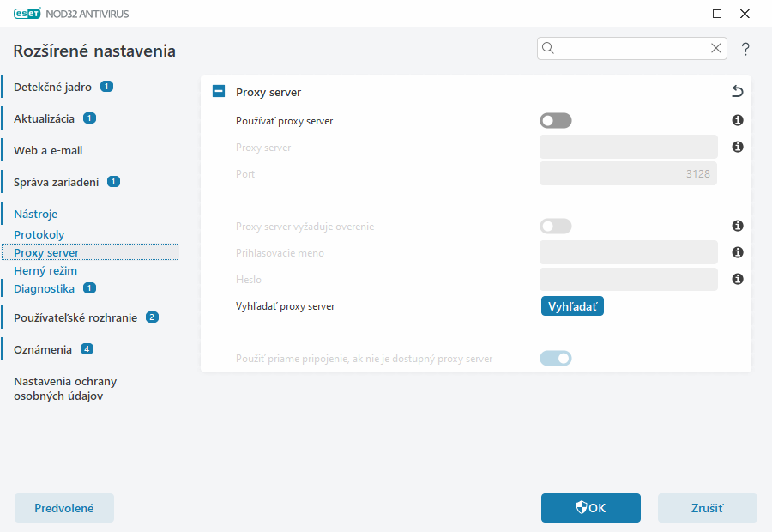This screenshot has width=772, height=532.
Task: Collapse the Proxy server section
Action: tap(219, 92)
